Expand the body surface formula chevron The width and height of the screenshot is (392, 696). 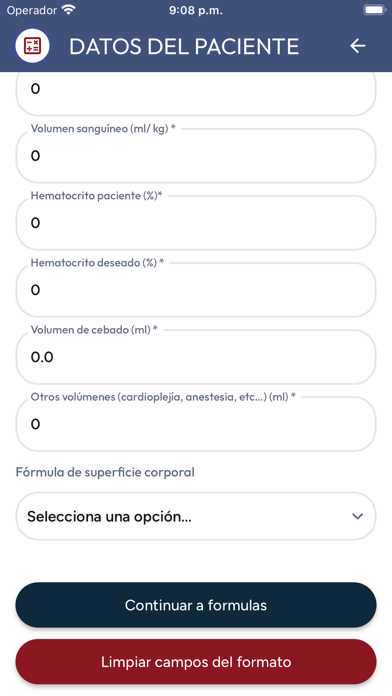pos(357,516)
